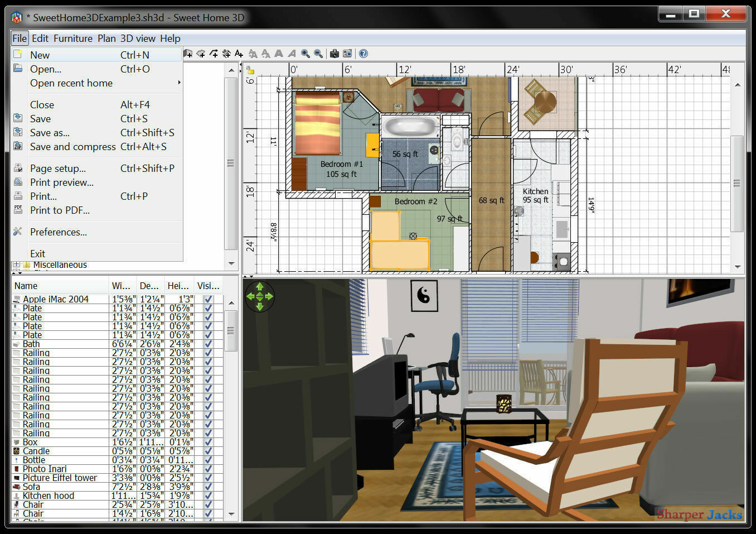This screenshot has width=756, height=534.
Task: Open the Edit menu
Action: tap(40, 39)
